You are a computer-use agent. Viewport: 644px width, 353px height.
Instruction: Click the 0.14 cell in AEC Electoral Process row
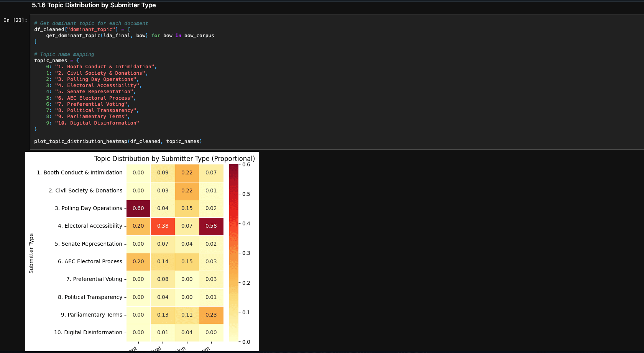pyautogui.click(x=163, y=261)
